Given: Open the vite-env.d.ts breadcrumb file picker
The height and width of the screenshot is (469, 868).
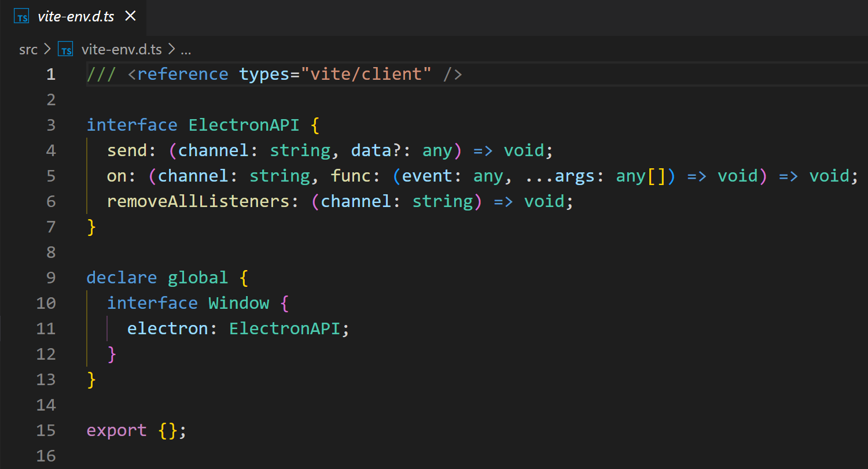Looking at the screenshot, I should (x=122, y=50).
